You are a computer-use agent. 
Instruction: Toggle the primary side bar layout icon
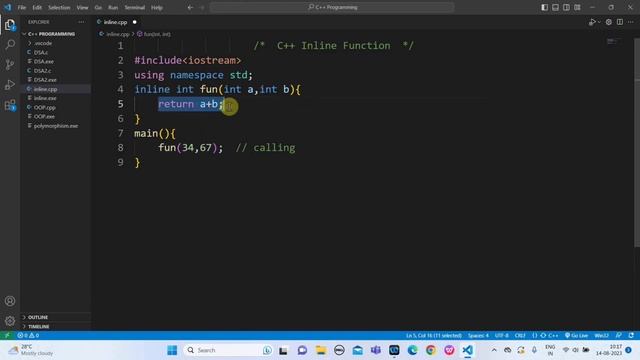(x=544, y=7)
